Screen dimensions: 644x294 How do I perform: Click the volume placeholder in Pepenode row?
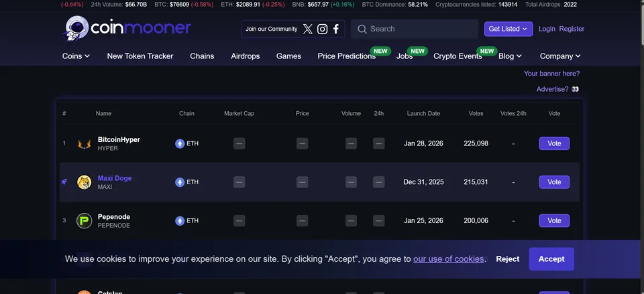(351, 220)
